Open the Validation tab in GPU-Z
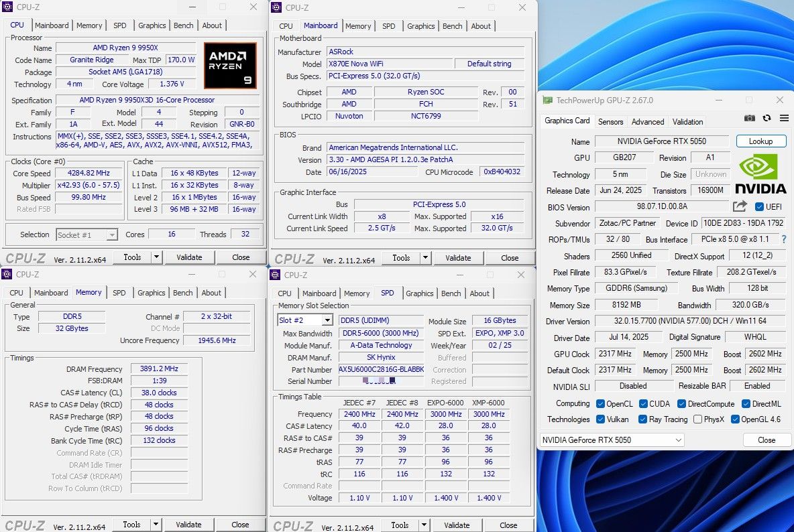This screenshot has height=532, width=794. point(687,121)
